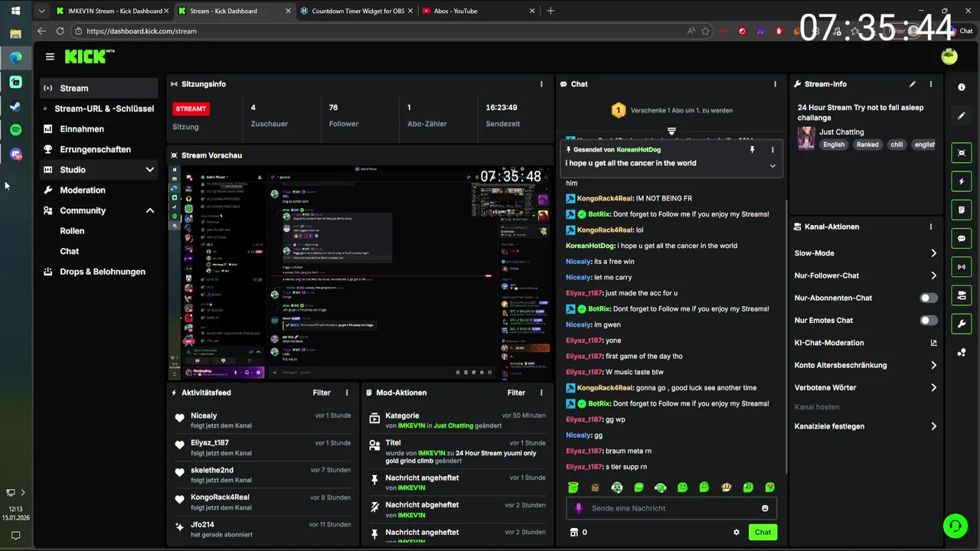Open the hamburger menu beside the Kick logo
The image size is (980, 551).
click(x=50, y=57)
